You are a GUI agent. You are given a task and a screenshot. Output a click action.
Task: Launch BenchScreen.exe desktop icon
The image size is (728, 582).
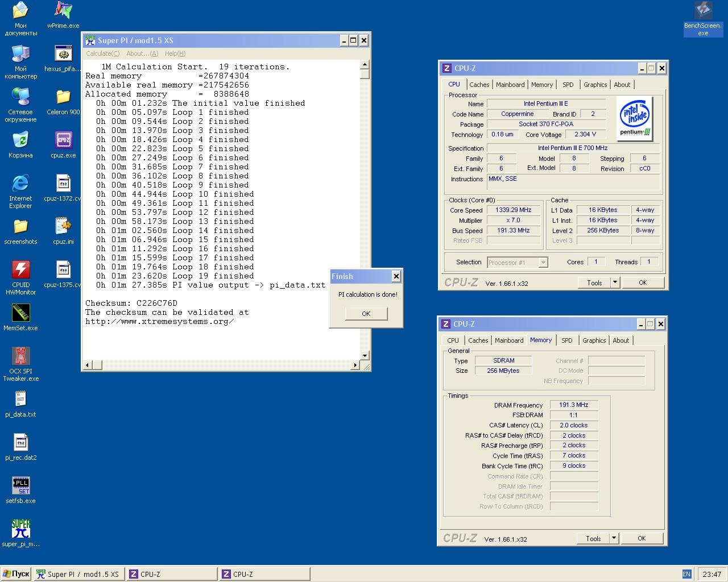pos(703,19)
